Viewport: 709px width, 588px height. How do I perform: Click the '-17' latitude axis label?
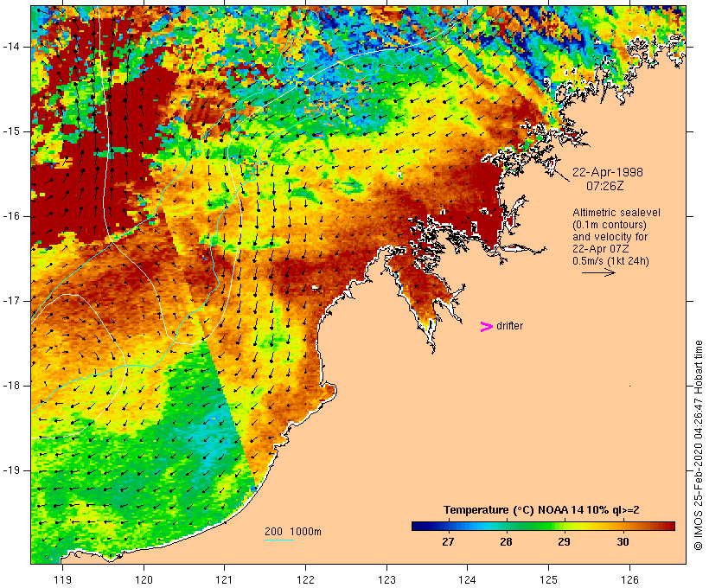pyautogui.click(x=11, y=301)
